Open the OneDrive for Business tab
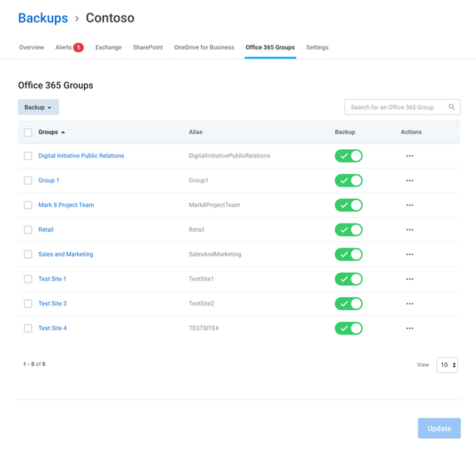The width and height of the screenshot is (476, 450). click(x=204, y=47)
